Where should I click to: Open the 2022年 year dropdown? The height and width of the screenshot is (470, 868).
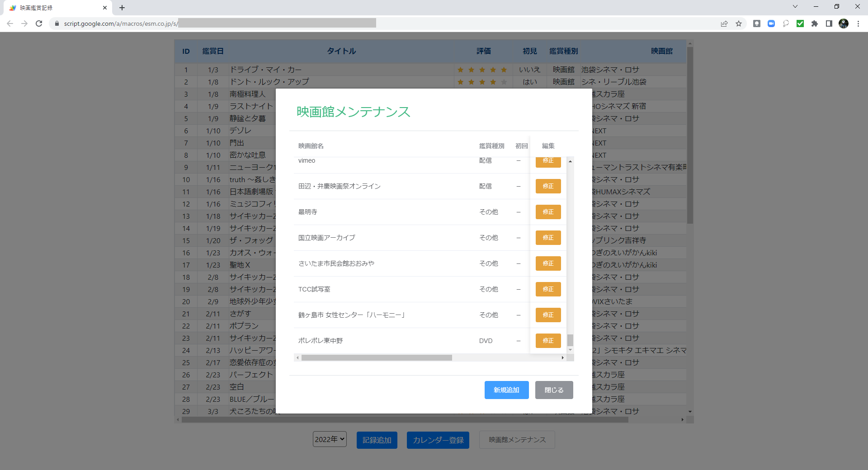click(330, 439)
